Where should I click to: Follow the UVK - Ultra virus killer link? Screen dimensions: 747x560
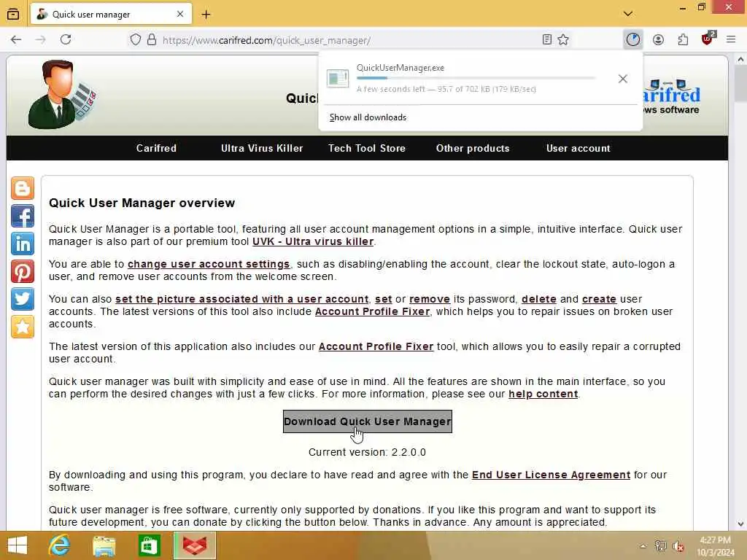[313, 241]
